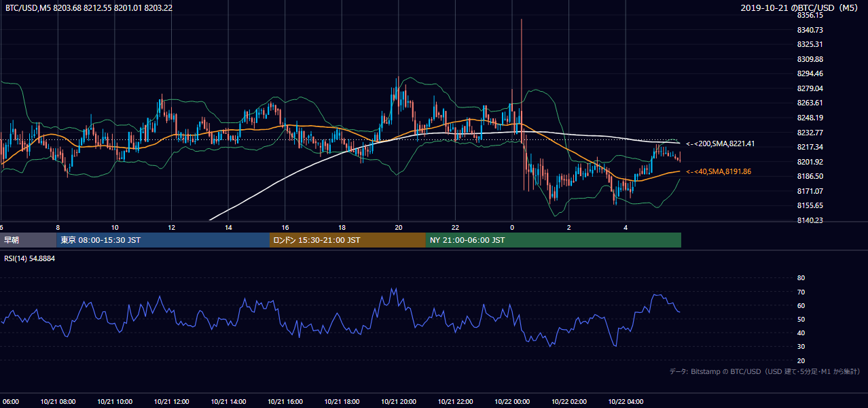This screenshot has height=408, width=868.
Task: Click price axis label 8309.88
Action: (x=810, y=59)
